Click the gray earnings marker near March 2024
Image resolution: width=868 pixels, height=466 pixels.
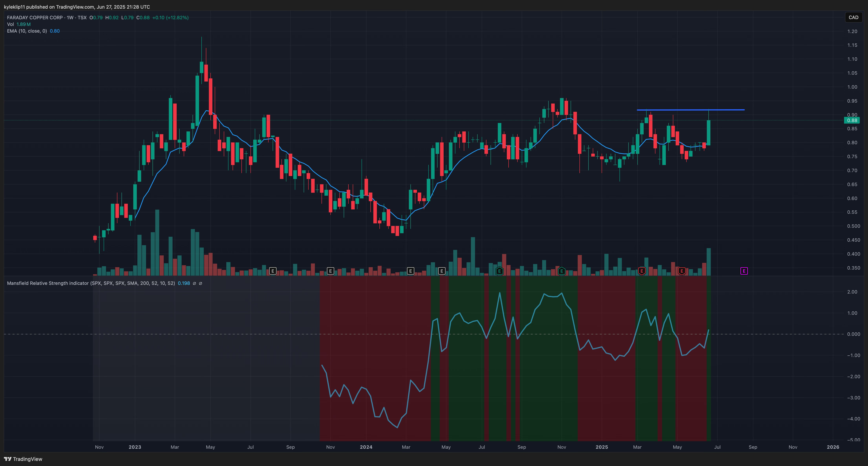[410, 271]
